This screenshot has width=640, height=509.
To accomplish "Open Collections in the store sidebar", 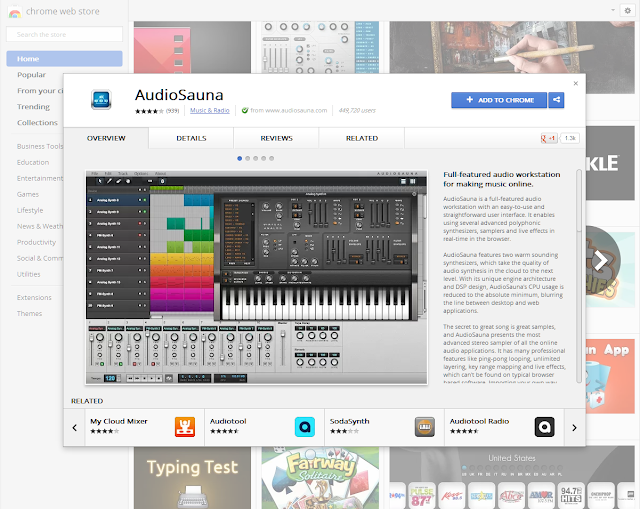I will (x=37, y=122).
